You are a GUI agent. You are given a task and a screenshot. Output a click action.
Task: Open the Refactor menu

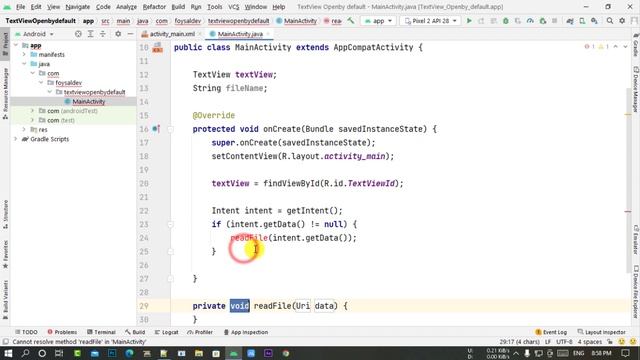tap(154, 7)
